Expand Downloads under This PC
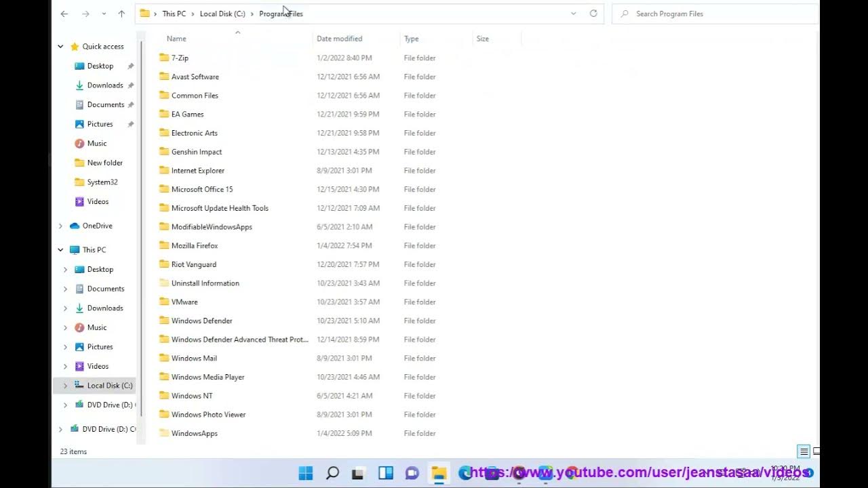Image resolution: width=868 pixels, height=488 pixels. (65, 308)
